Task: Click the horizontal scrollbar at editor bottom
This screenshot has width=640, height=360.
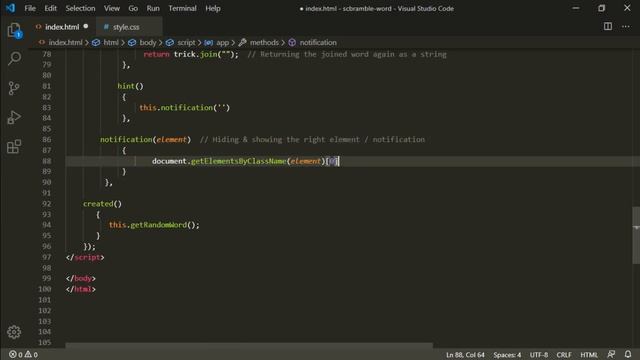Action: 249,345
